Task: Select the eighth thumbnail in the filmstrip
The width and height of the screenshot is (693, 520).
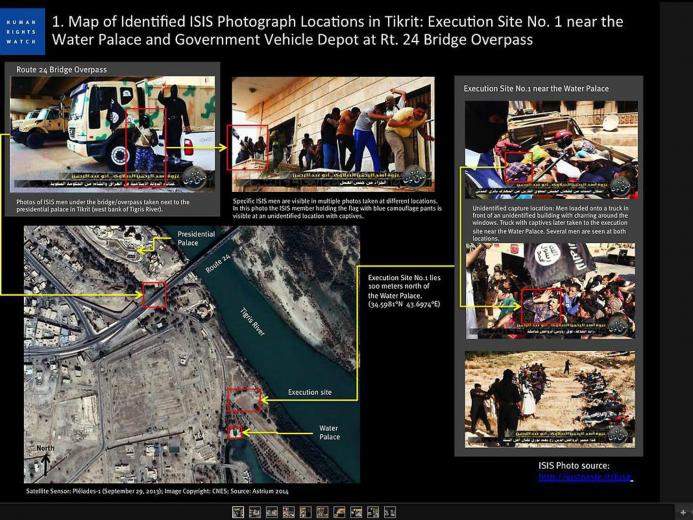Action: click(356, 512)
